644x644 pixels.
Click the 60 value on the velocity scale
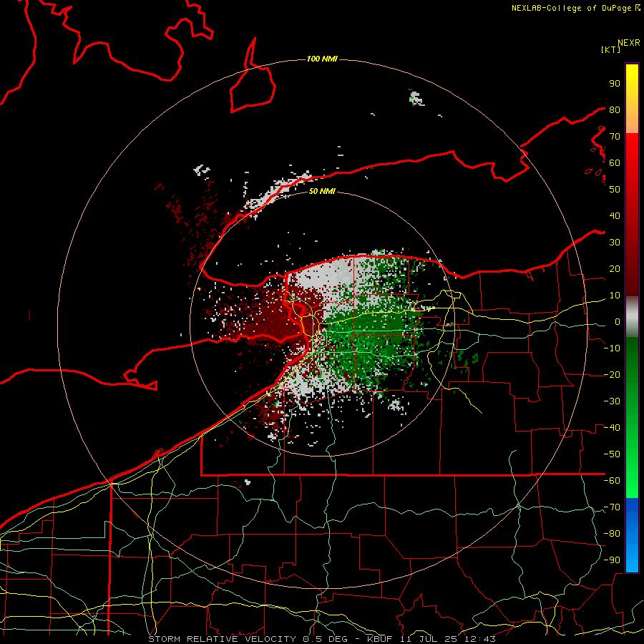(x=615, y=163)
